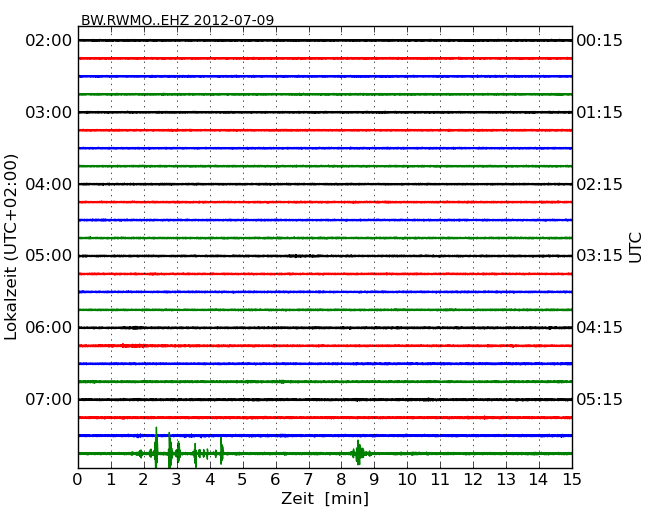Select the '05:15' UTC tick label
Image resolution: width=650 pixels, height=520 pixels.
[x=599, y=399]
